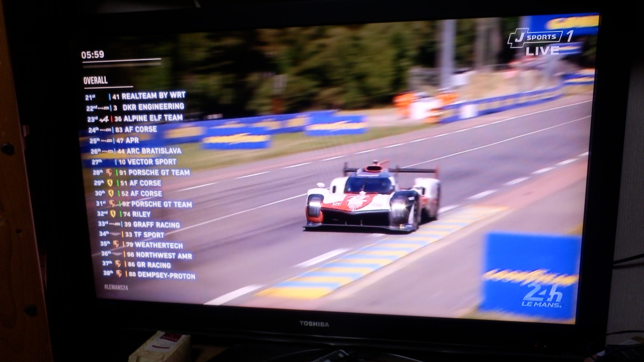This screenshot has width=644, height=362.
Task: Select the 47 APR entry
Action: (128, 141)
